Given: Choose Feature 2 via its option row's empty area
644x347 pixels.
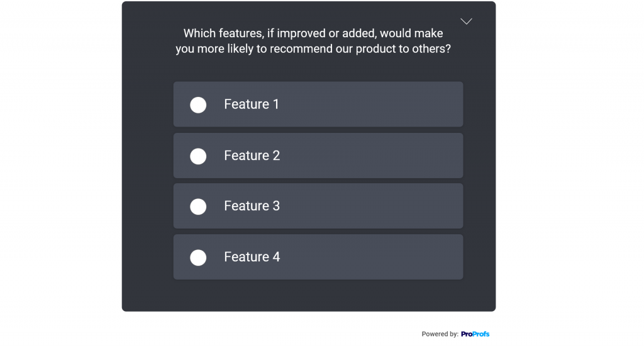Looking at the screenshot, I should tap(370, 156).
